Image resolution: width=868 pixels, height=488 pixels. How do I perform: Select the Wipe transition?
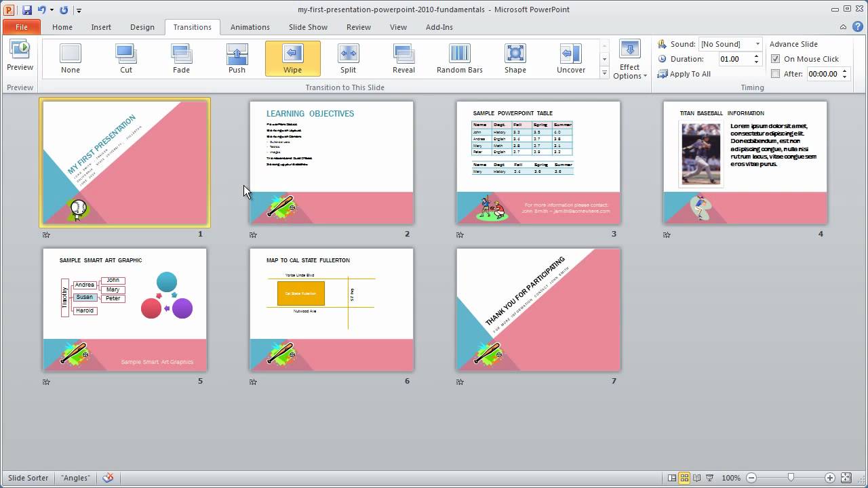(292, 58)
